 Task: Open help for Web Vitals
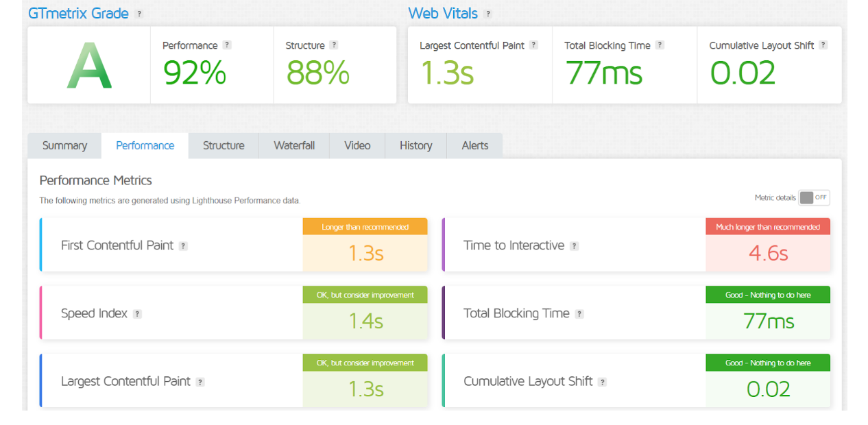coord(487,13)
